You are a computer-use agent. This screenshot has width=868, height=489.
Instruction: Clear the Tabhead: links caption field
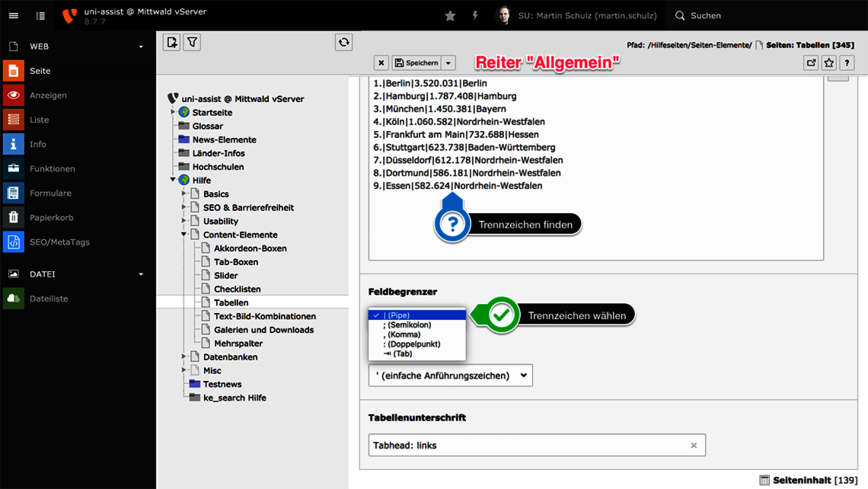[694, 446]
